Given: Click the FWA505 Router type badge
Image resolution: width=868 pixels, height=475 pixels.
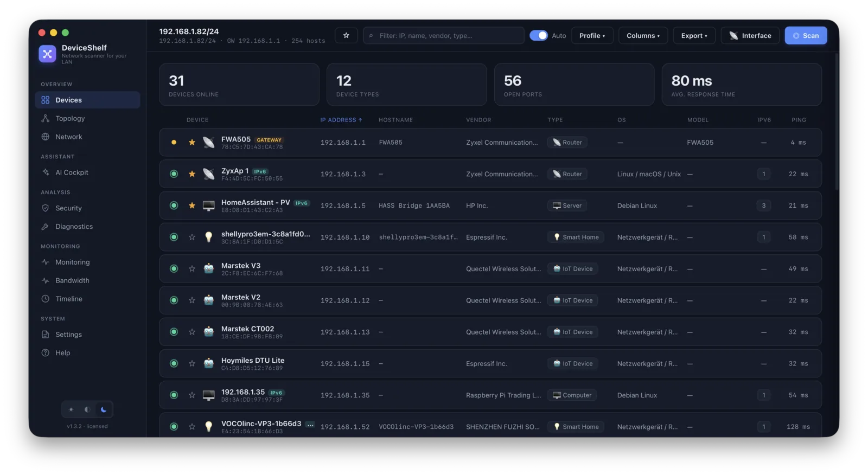Looking at the screenshot, I should [567, 143].
